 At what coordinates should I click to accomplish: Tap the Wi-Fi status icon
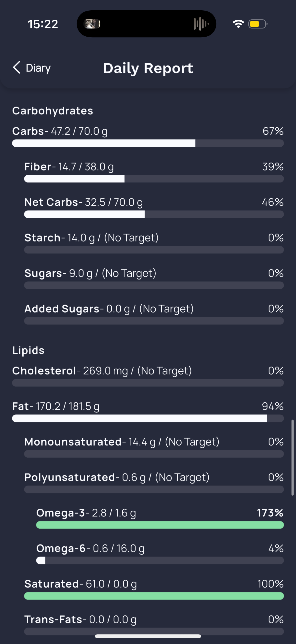pos(238,24)
